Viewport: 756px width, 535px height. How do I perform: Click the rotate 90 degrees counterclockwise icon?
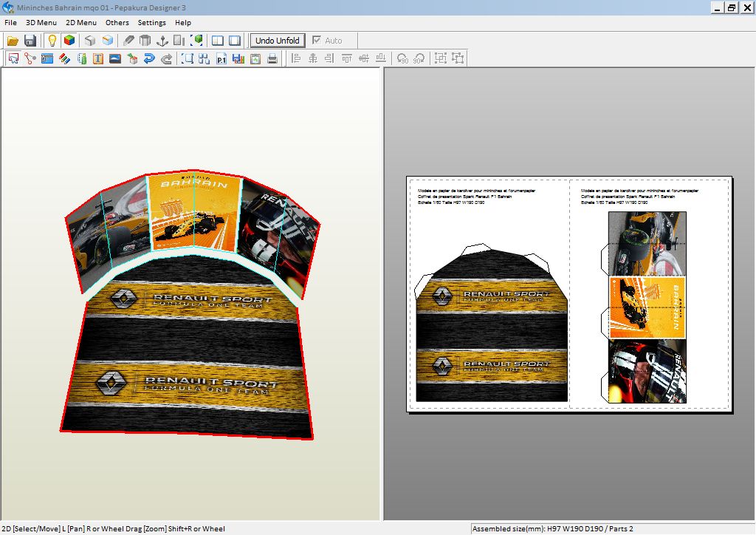pyautogui.click(x=402, y=59)
